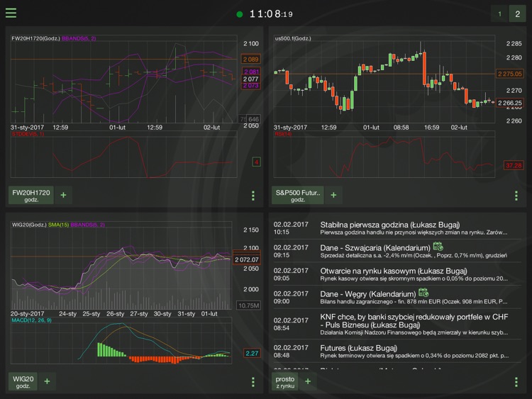Add a new tab next to prosto z rynku

(308, 382)
